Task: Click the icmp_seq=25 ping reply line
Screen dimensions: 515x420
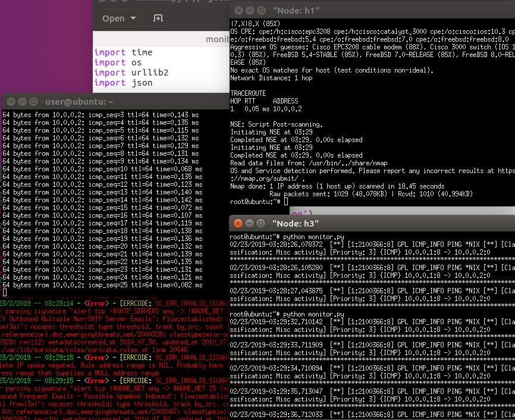Action: click(x=102, y=286)
